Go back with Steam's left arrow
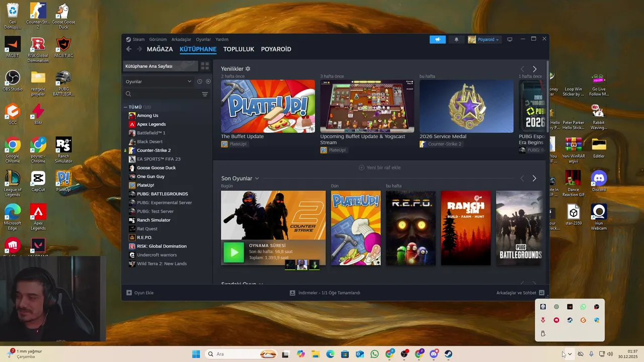This screenshot has width=644, height=362. (x=129, y=49)
